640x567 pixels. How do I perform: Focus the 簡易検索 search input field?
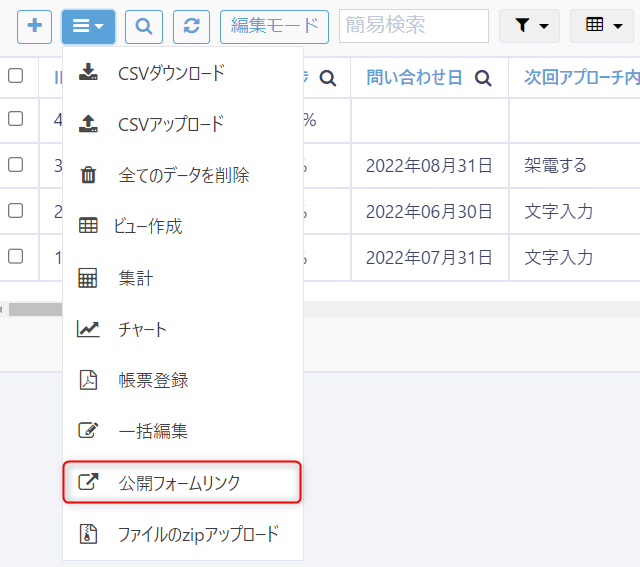[414, 26]
